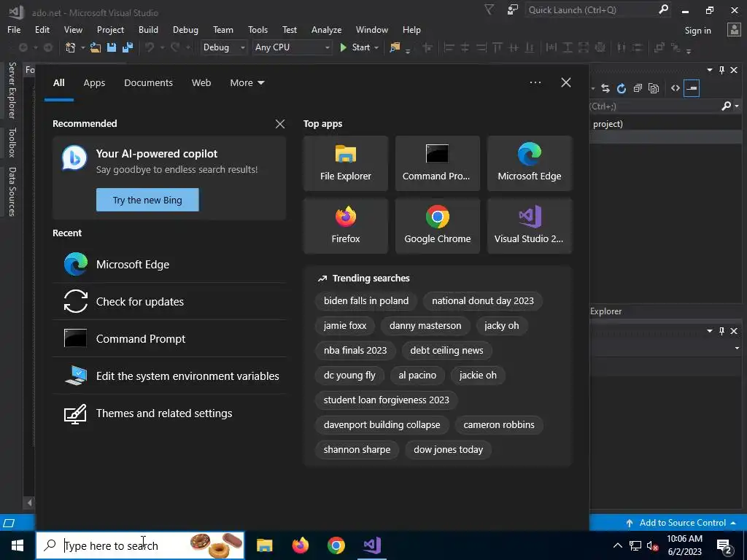
Task: Toggle Preview Selected Items in Solution Explorer
Action: pyautogui.click(x=692, y=88)
